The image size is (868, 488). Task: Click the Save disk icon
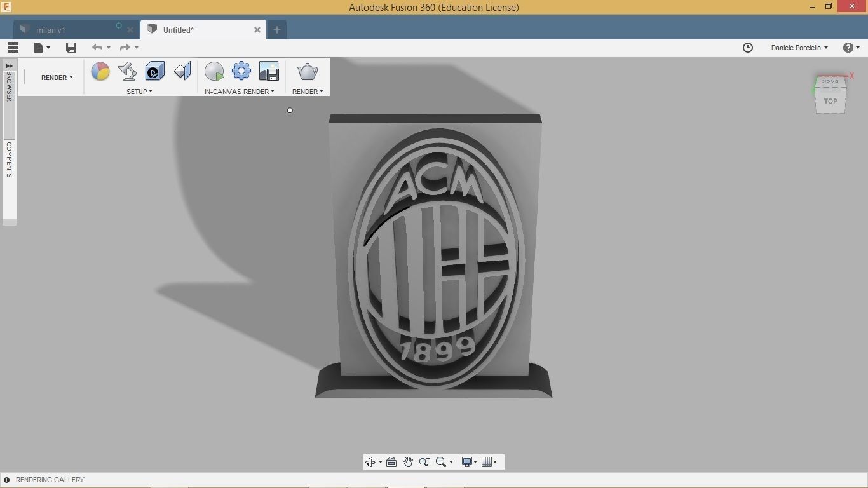(71, 48)
